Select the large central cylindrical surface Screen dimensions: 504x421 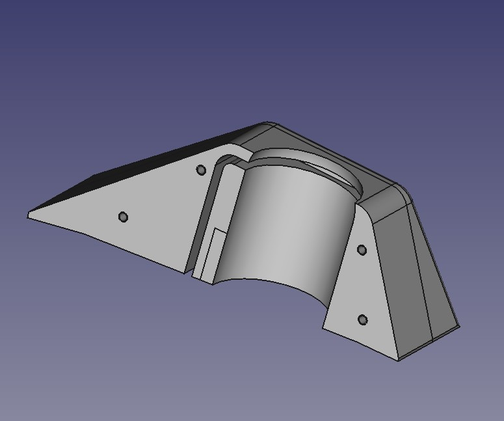[286, 221]
